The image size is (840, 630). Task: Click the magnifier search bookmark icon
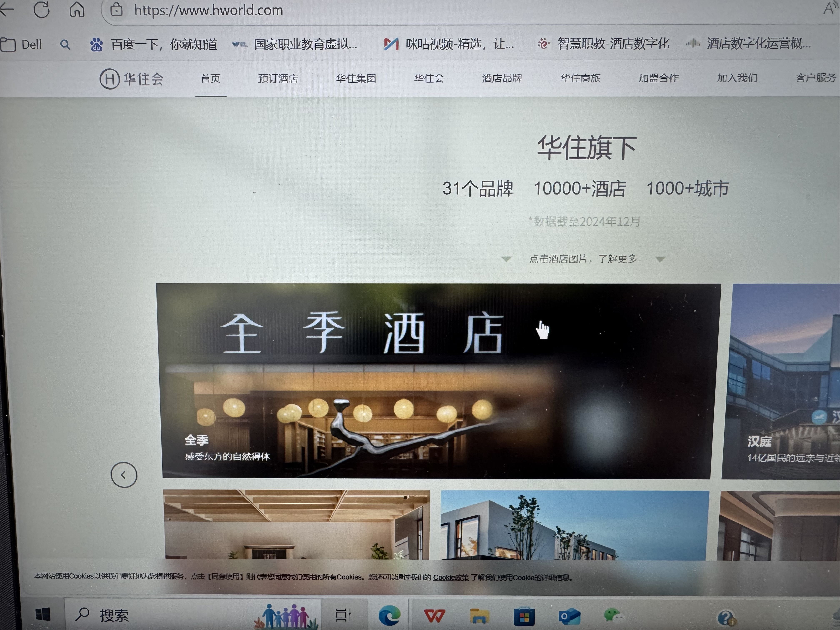[65, 45]
